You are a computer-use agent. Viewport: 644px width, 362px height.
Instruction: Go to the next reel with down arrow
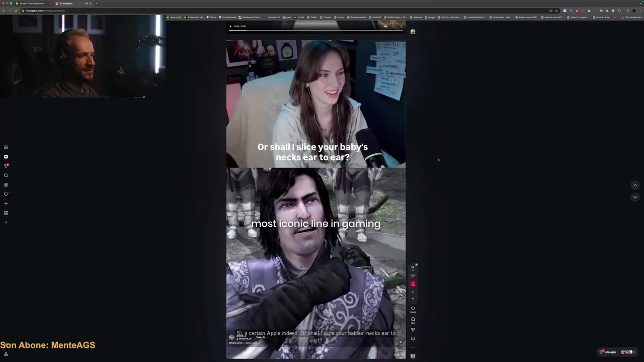pyautogui.click(x=635, y=197)
